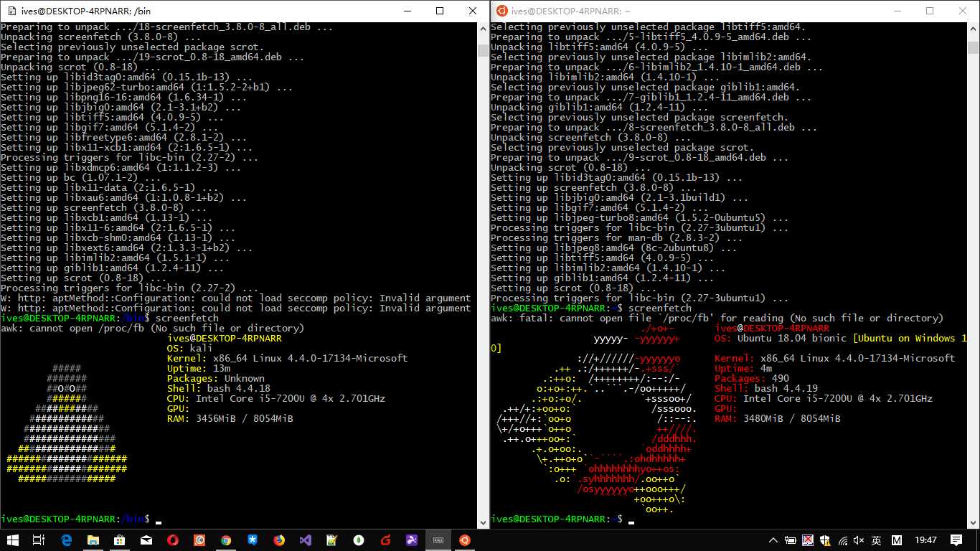This screenshot has width=980, height=551.
Task: Click 'Uptime: 13m' in Kali terminal
Action: point(198,368)
